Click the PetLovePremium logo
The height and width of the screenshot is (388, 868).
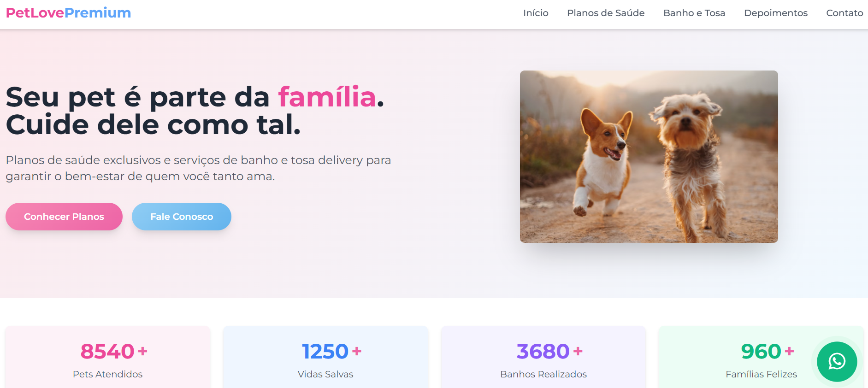[68, 13]
